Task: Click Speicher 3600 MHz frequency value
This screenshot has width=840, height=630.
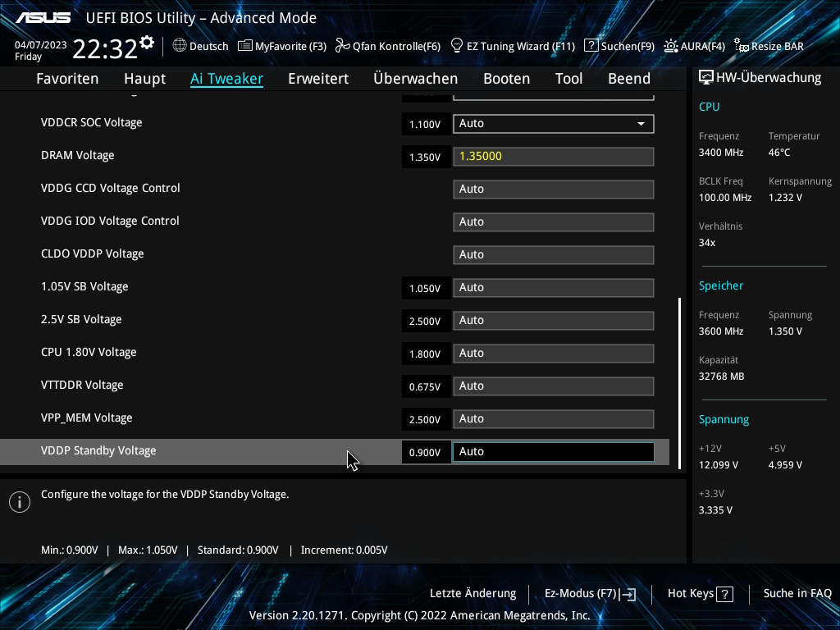Action: point(721,331)
